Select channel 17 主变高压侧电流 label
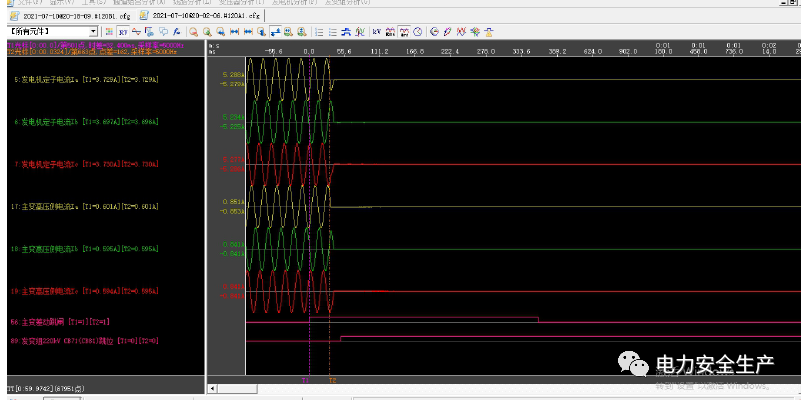801x400 pixels. pos(85,206)
